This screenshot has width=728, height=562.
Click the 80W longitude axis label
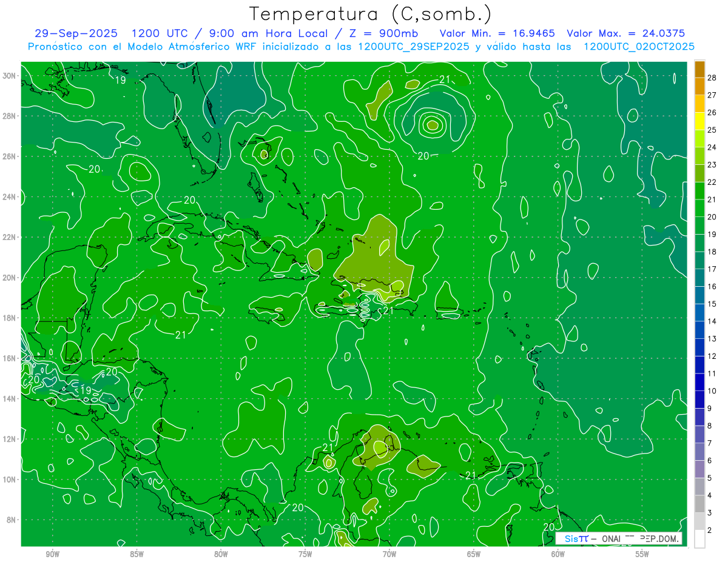(221, 554)
